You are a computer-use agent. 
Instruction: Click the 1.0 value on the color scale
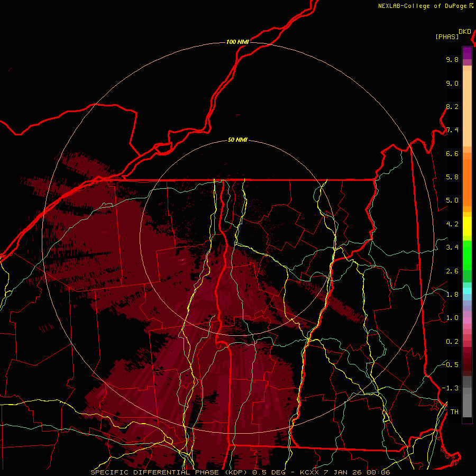452,318
